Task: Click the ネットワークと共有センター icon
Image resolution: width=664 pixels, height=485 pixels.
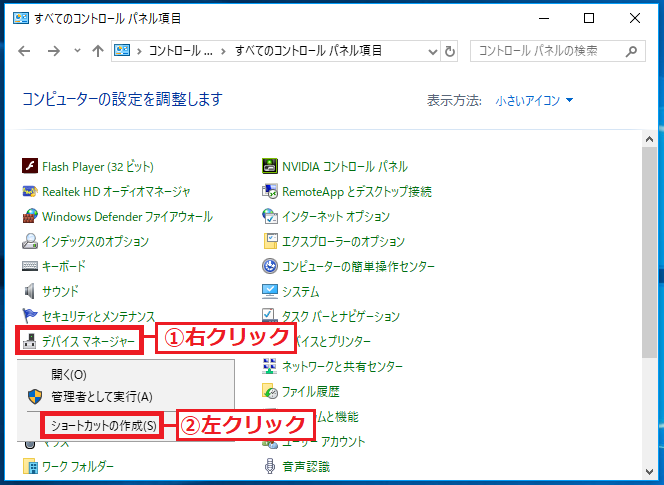Action: tap(270, 366)
